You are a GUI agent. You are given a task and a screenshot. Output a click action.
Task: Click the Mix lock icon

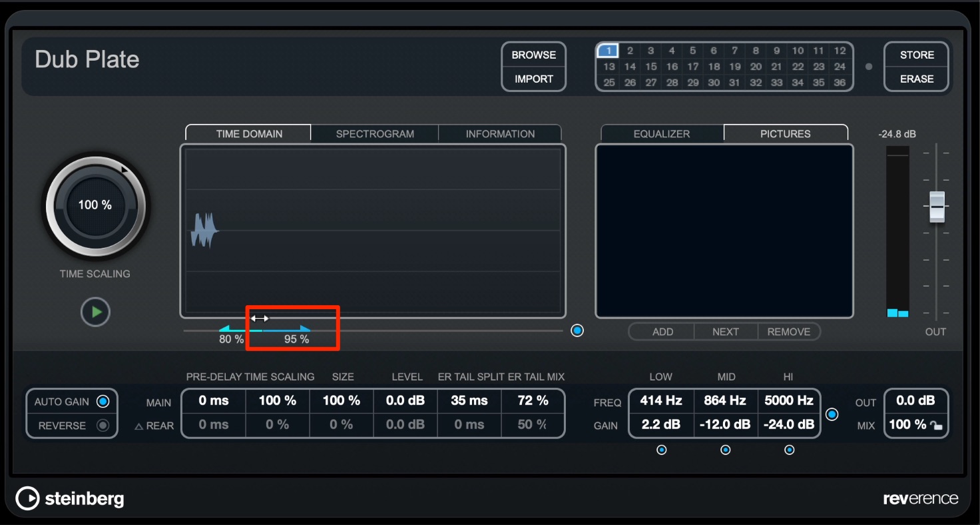[x=937, y=426]
